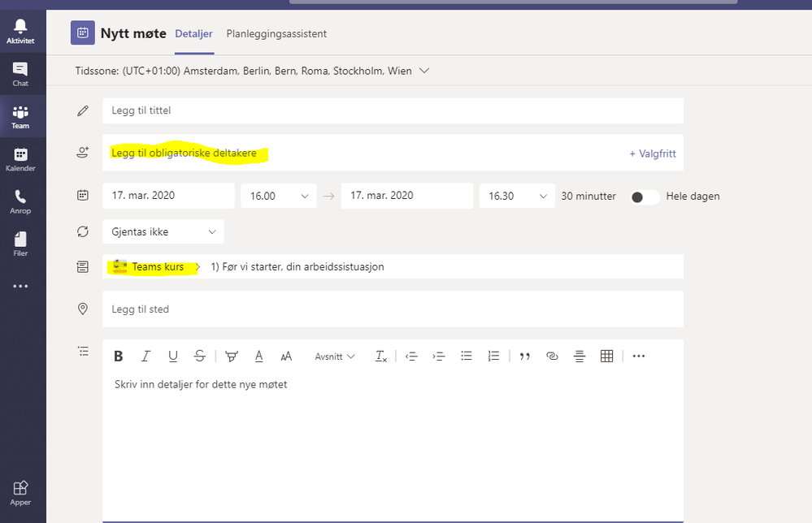Open font size tool
Screen dimensions: 812x523
(286, 356)
